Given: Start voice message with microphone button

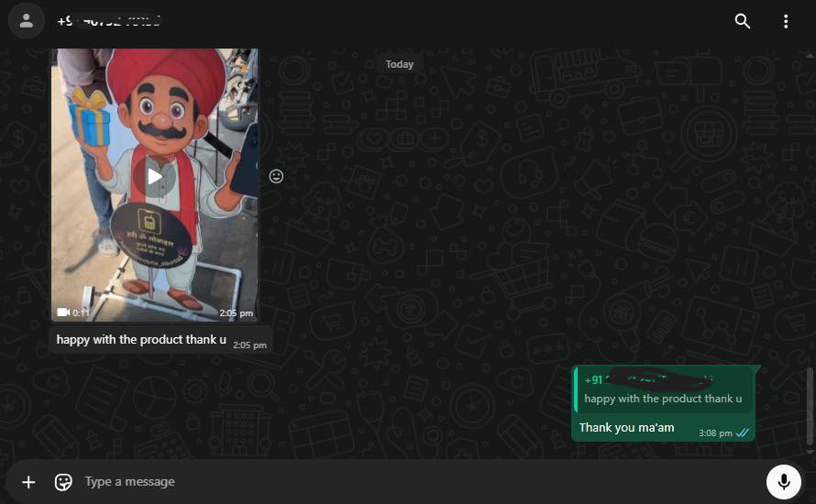Looking at the screenshot, I should (x=783, y=482).
